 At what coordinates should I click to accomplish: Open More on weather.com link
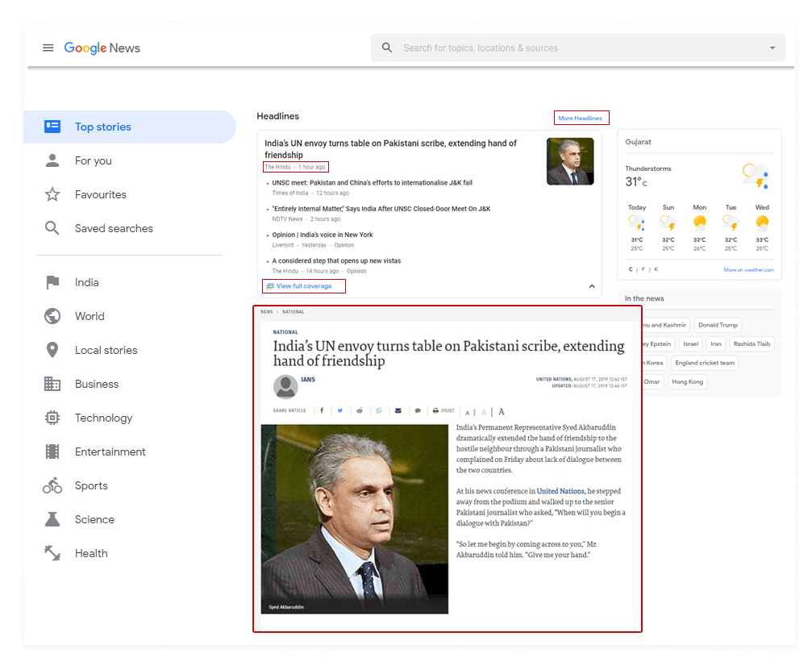coord(749,270)
